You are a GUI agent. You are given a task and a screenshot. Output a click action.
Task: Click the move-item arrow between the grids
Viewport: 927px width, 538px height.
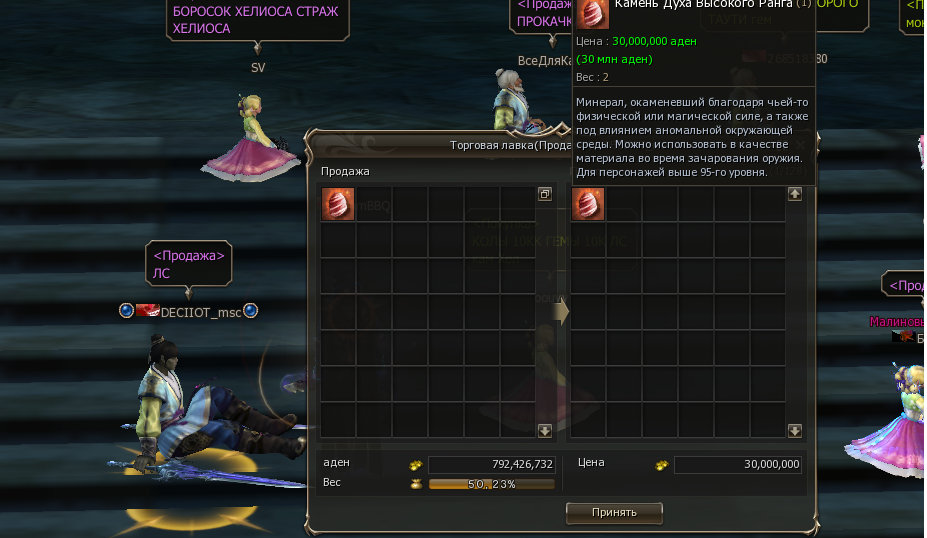click(561, 311)
